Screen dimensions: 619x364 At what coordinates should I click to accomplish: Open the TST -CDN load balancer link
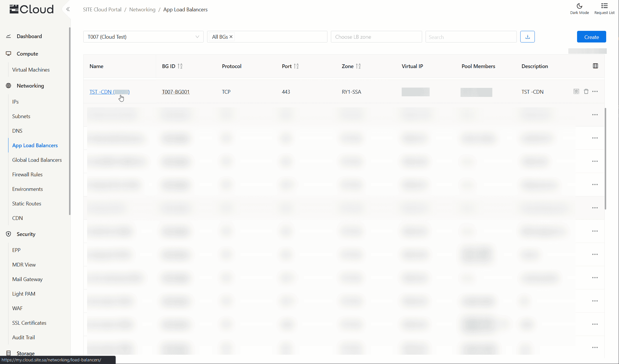pyautogui.click(x=100, y=92)
